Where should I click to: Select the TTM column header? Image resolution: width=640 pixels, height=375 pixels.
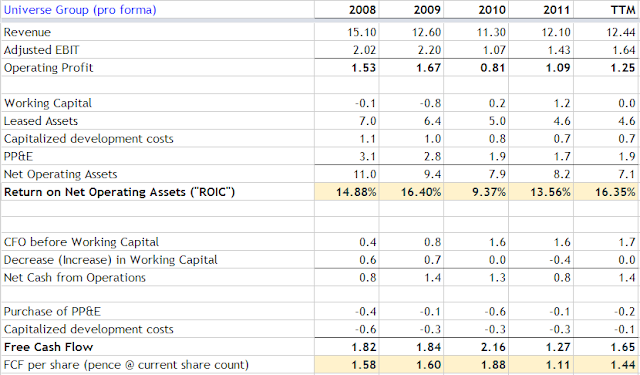pyautogui.click(x=623, y=10)
